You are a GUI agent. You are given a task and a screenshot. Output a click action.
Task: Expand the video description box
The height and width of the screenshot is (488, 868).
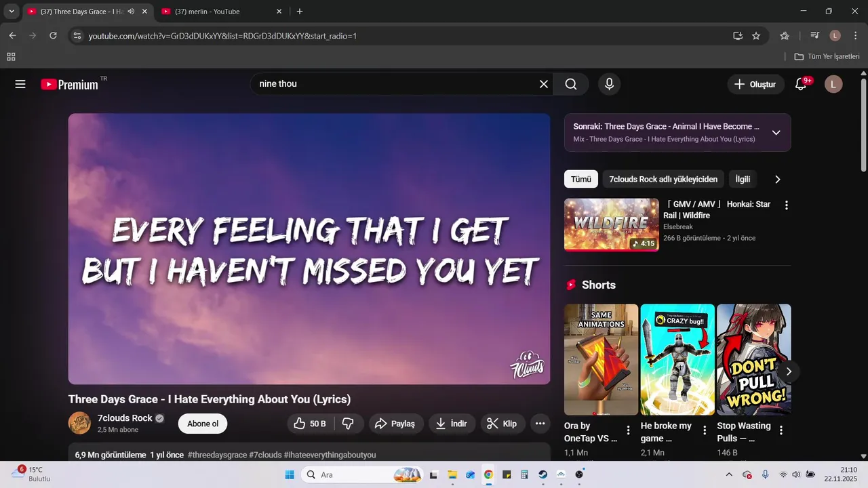tap(309, 452)
